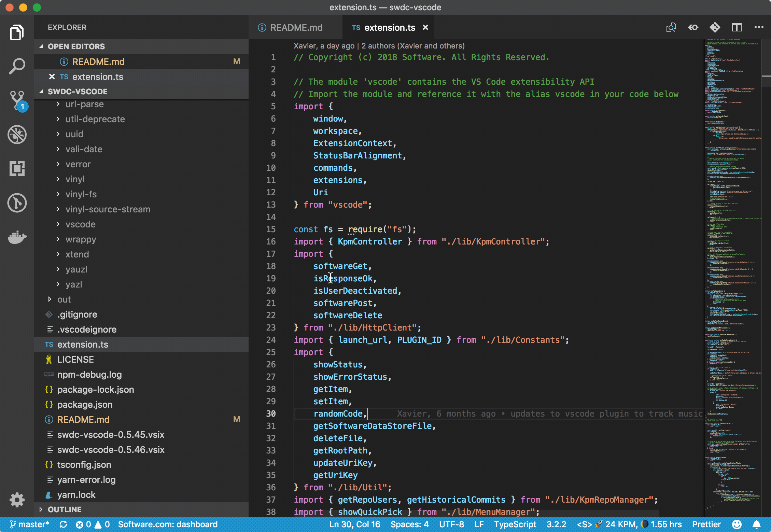Open the Docker view icon
771x532 pixels.
click(17, 237)
